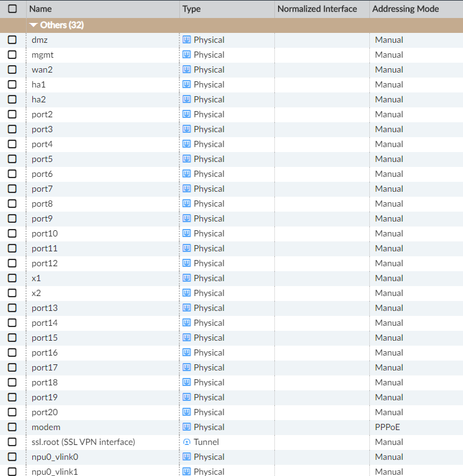Screen dimensions: 463x476
Task: Click the Physical type icon for ha1
Action: click(x=187, y=84)
